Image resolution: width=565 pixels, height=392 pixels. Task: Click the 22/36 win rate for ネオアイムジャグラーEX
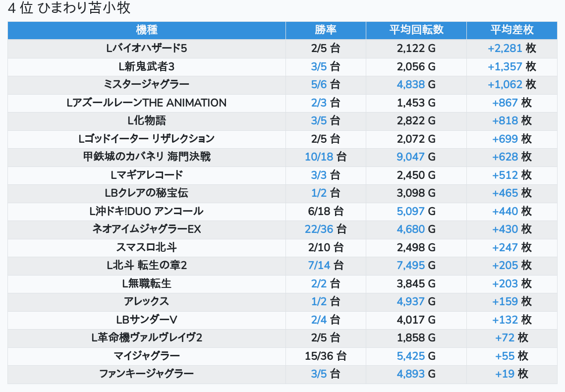point(319,229)
